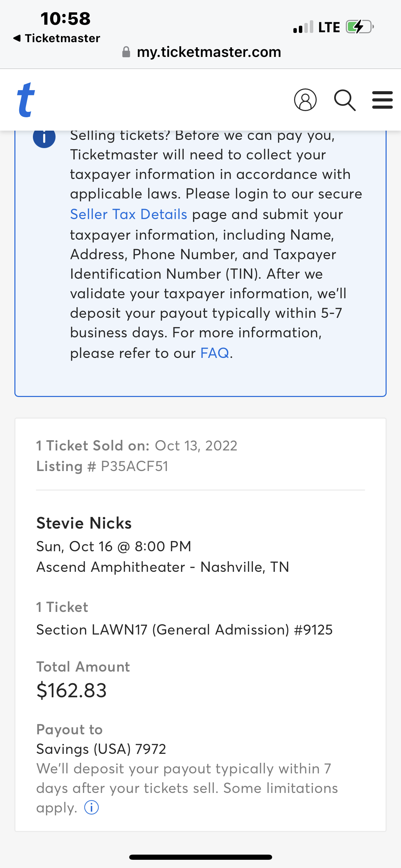Open the hamburger navigation menu

382,100
